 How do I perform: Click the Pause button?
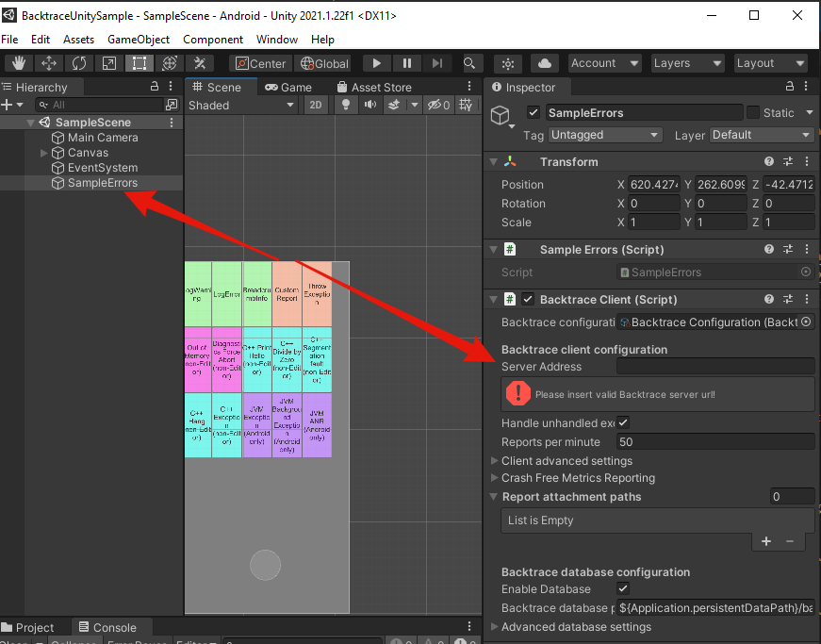(407, 63)
